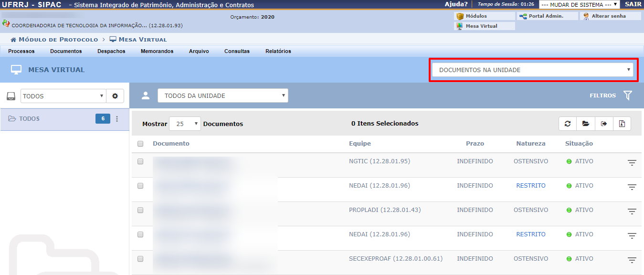Click the open folder toolbar icon

585,124
